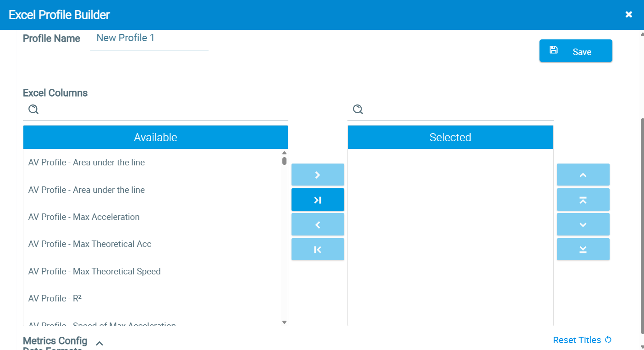This screenshot has width=644, height=350.
Task: Select AV Profile - Max Theoretical Acc
Action: coord(153,244)
